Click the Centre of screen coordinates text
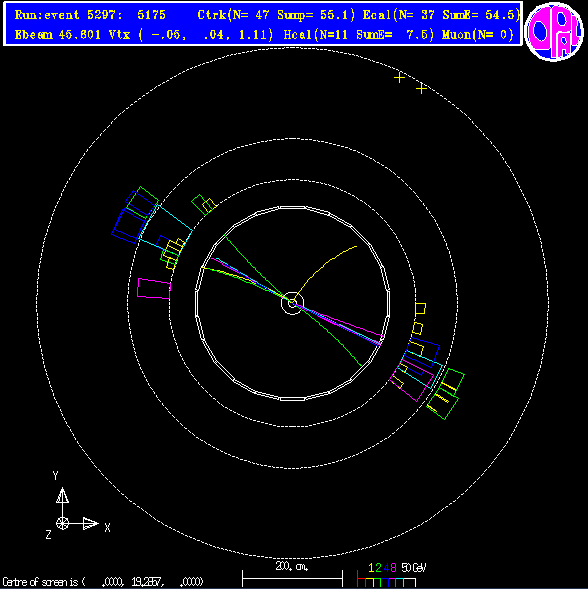Screen dimensions: 588x589 pyautogui.click(x=103, y=582)
